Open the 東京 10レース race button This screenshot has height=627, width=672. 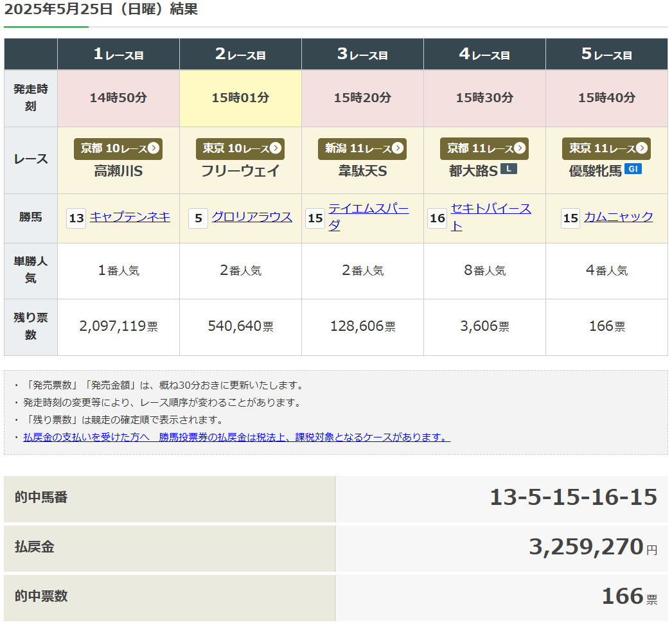240,148
